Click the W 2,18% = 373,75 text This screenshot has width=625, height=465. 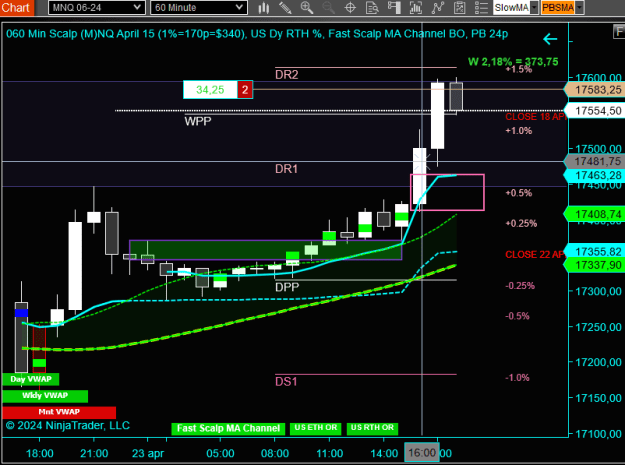513,62
